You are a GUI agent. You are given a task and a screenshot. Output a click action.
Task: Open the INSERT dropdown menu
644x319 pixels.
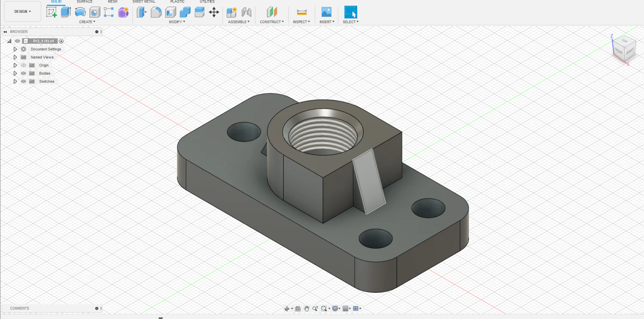[x=327, y=22]
